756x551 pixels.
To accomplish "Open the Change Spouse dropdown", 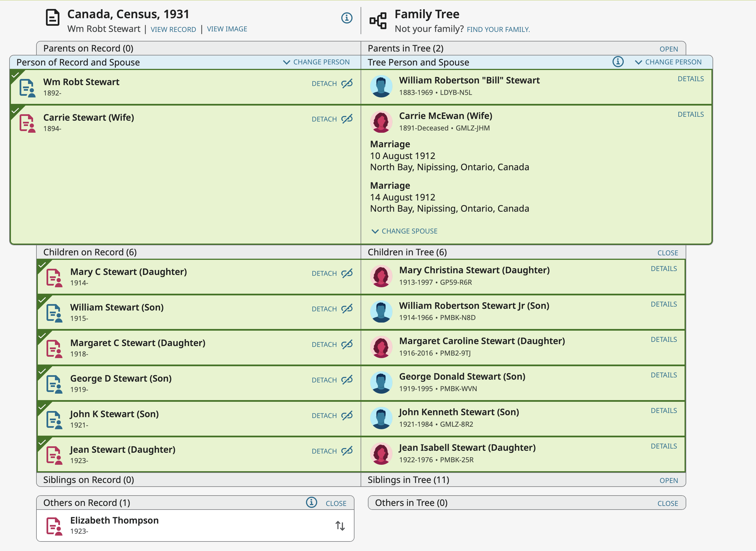I will (404, 231).
